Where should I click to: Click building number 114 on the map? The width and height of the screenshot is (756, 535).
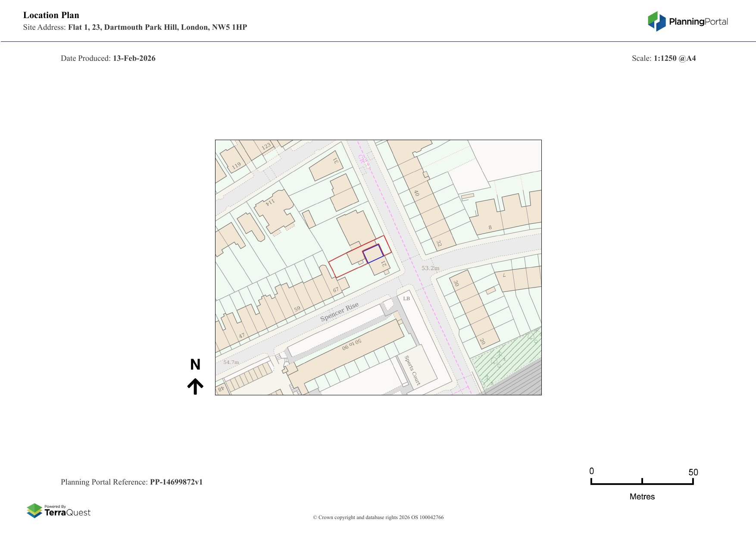click(x=270, y=203)
